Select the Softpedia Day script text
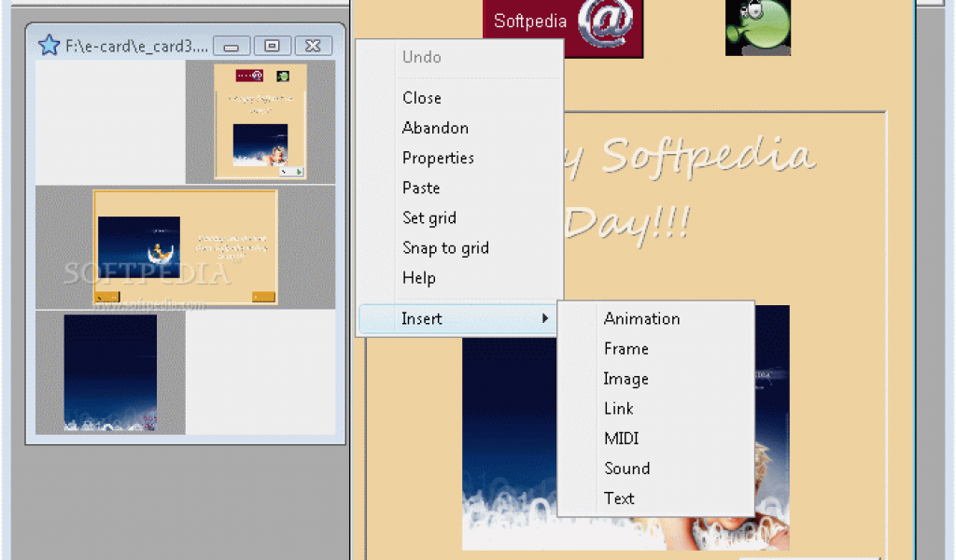 pos(691,190)
